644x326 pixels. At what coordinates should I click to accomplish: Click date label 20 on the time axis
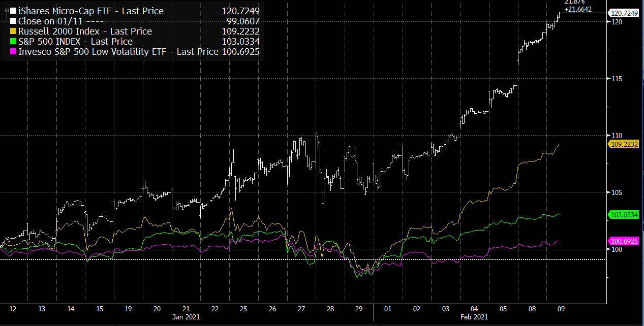[157, 308]
